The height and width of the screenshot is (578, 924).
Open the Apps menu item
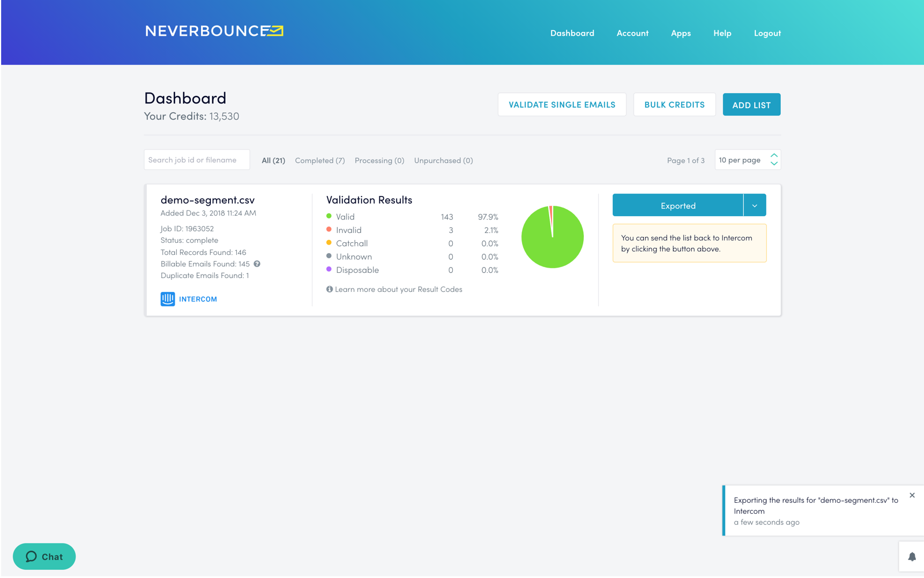click(x=681, y=34)
